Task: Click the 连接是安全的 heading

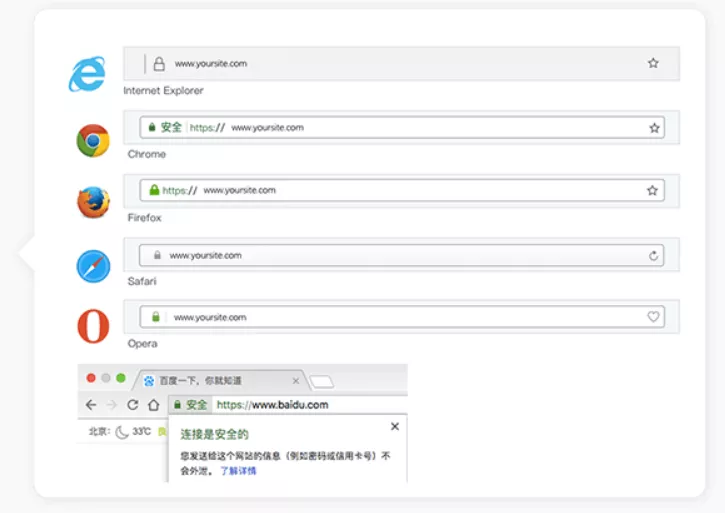Action: [x=215, y=434]
